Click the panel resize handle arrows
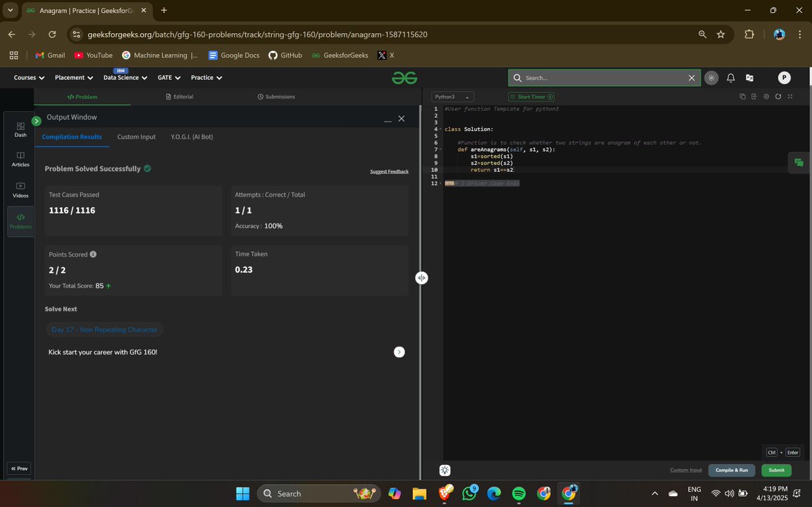Screen dimensions: 812x507 coord(422,278)
